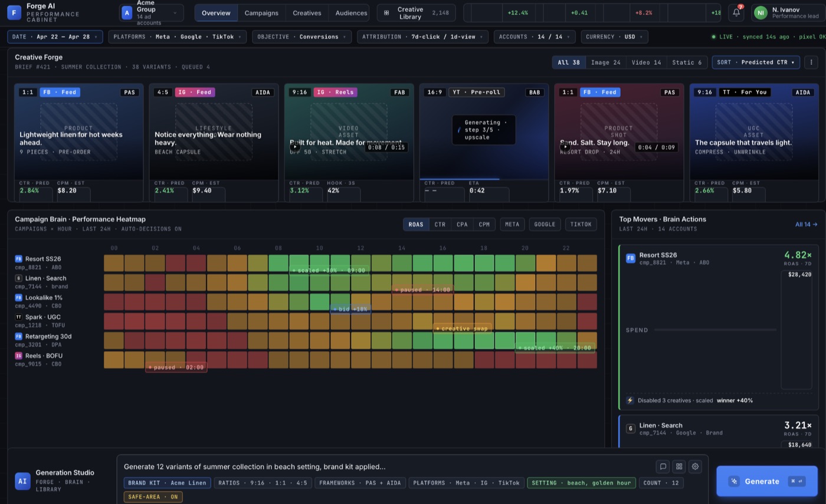Image resolution: width=826 pixels, height=504 pixels.
Task: Open the Sort Predicted CTR dropdown
Action: tap(756, 62)
